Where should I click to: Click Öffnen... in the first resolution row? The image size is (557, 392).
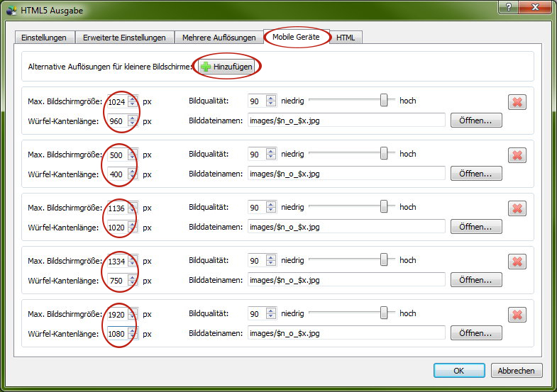476,121
